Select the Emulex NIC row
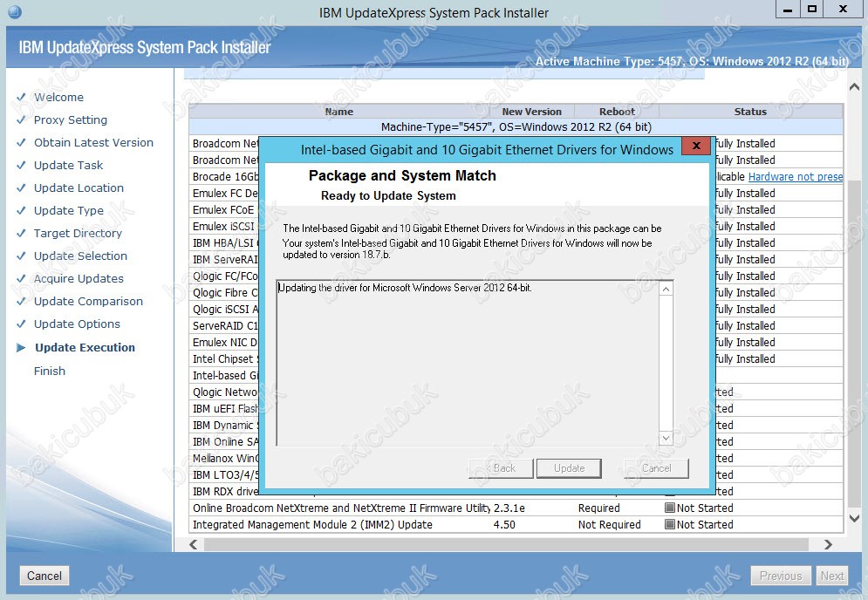 [225, 343]
